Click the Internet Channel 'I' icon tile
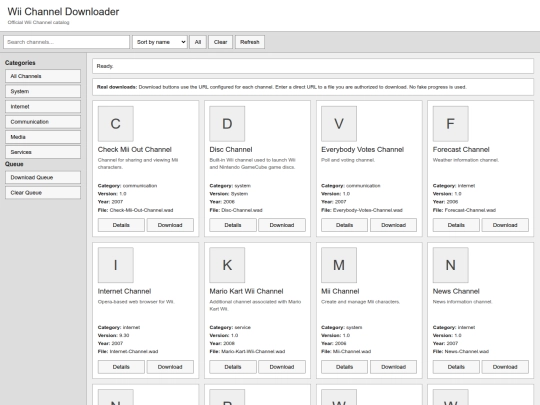 click(x=116, y=265)
